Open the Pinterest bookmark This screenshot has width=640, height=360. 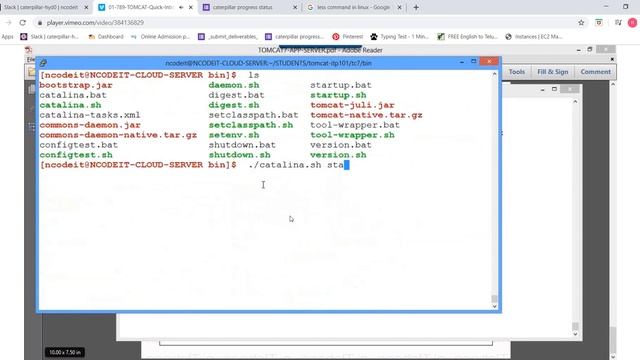348,37
